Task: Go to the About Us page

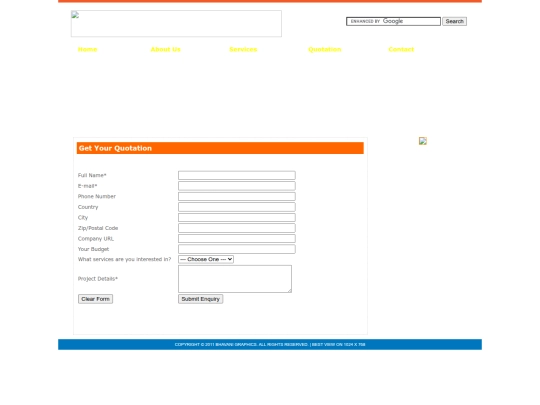Action: pos(166,49)
